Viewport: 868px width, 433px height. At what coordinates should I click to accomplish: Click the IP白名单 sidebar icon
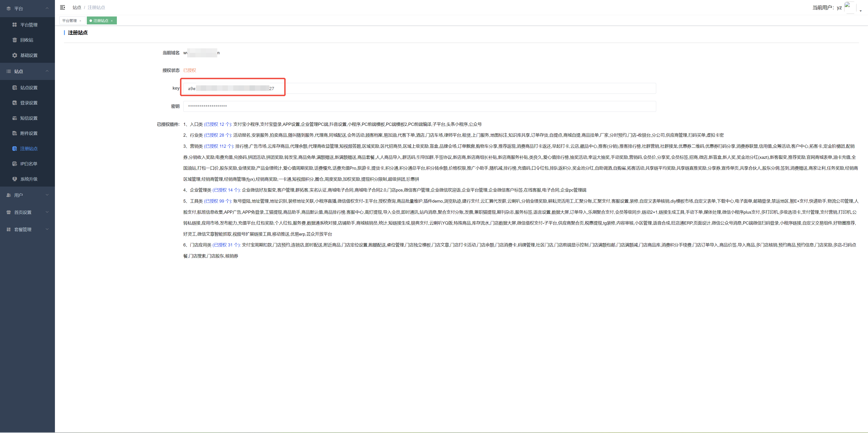point(14,164)
